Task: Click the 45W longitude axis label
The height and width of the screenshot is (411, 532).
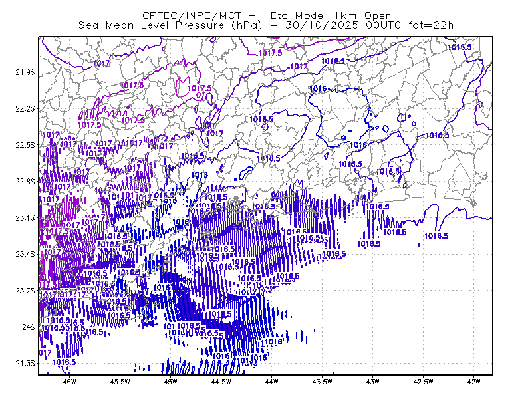Action: click(171, 382)
